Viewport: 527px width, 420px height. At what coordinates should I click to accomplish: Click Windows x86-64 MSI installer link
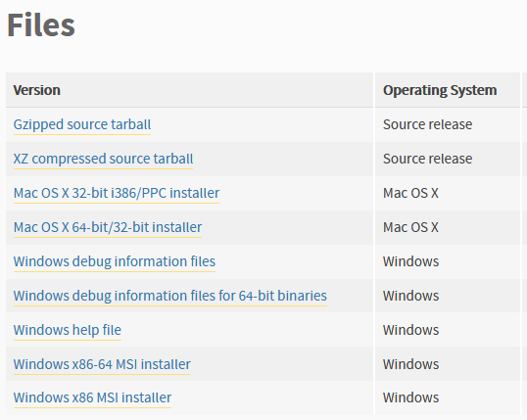click(x=102, y=364)
